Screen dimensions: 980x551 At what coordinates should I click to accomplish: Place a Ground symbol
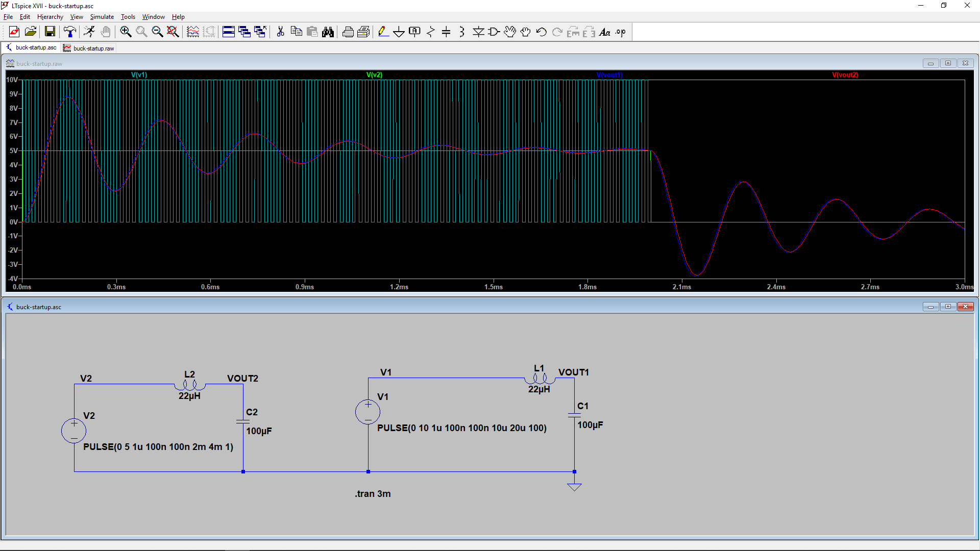[399, 32]
